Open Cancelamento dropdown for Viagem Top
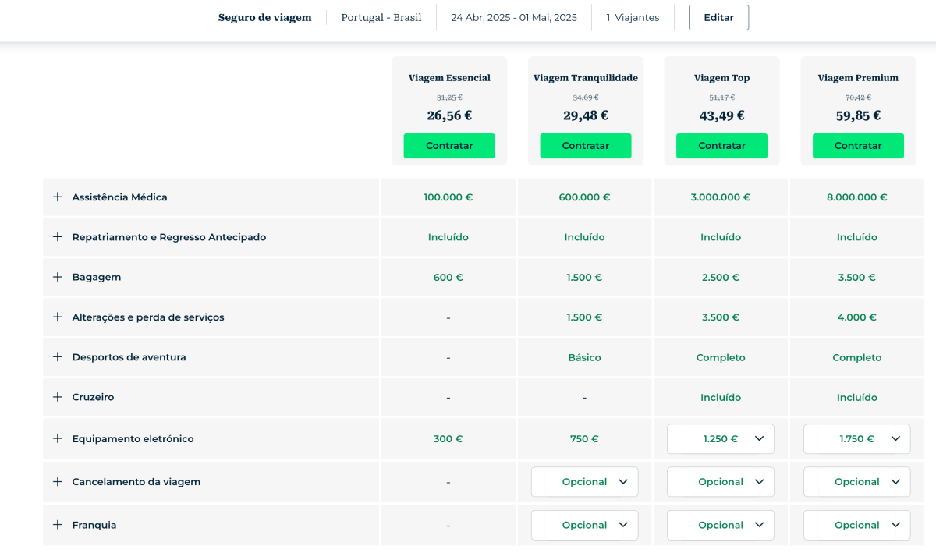936x560 pixels. (721, 482)
